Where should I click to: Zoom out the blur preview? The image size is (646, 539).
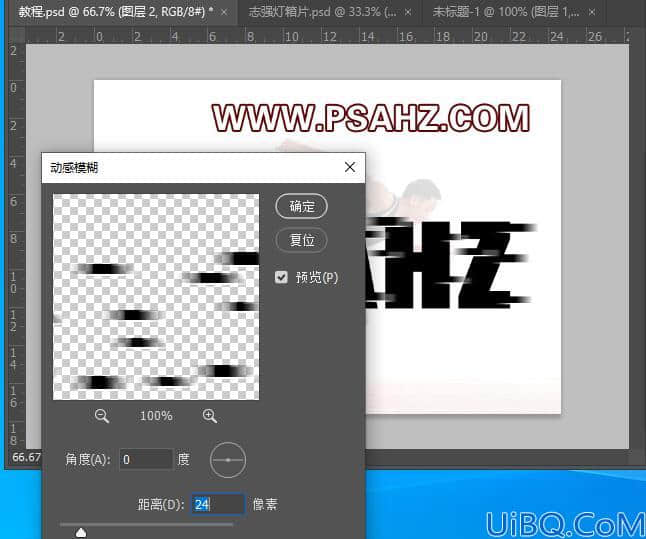click(x=102, y=416)
